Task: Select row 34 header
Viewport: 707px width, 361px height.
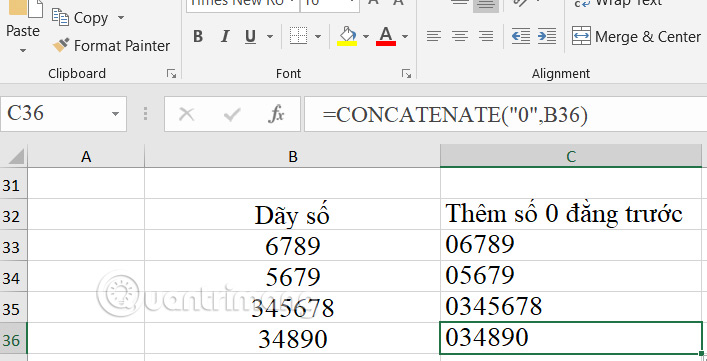Action: [x=14, y=276]
